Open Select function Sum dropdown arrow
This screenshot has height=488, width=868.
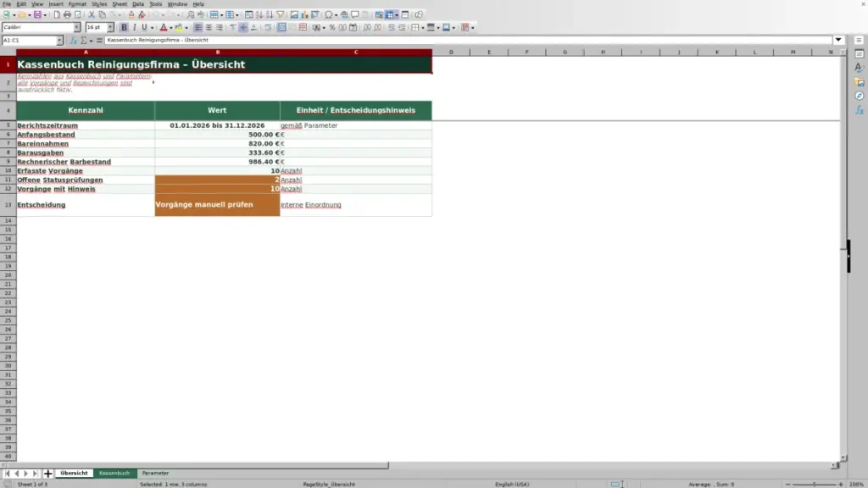tap(92, 41)
